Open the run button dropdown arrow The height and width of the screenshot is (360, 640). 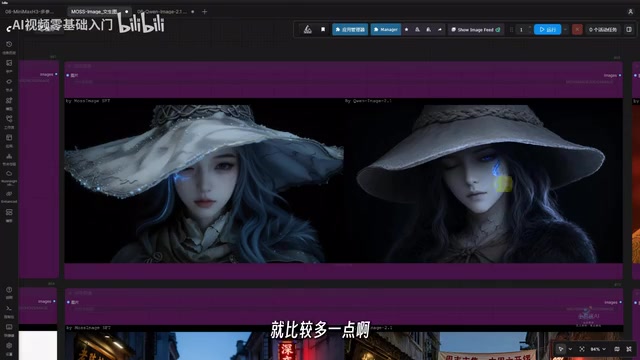[565, 29]
